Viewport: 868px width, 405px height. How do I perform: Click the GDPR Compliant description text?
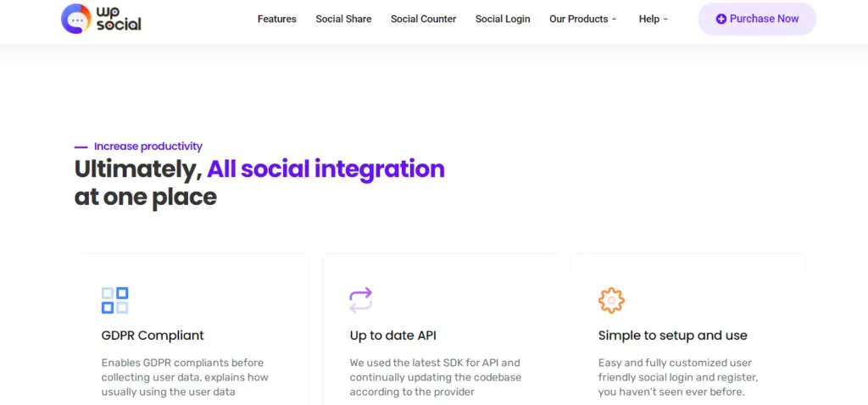[185, 377]
